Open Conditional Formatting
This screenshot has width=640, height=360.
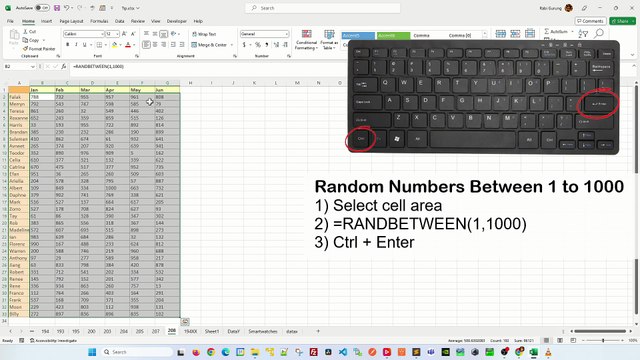point(306,40)
